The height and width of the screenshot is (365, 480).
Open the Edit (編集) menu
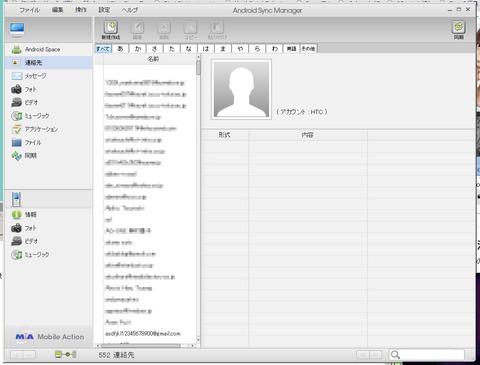tap(57, 10)
